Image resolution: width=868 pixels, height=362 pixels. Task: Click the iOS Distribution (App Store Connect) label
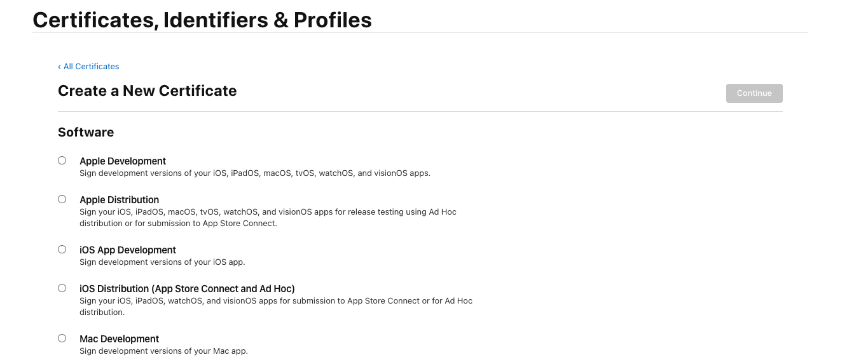coord(187,288)
